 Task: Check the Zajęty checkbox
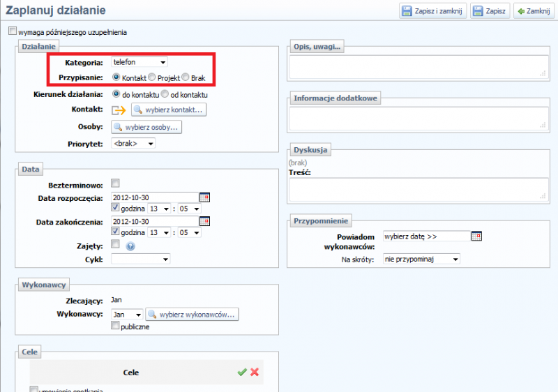[115, 244]
